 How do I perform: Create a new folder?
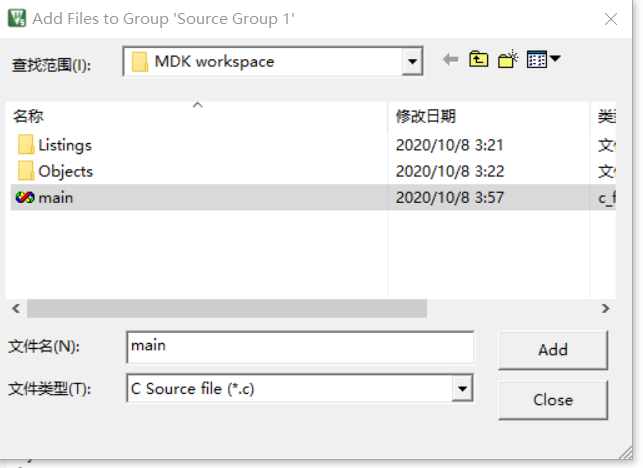(x=508, y=60)
